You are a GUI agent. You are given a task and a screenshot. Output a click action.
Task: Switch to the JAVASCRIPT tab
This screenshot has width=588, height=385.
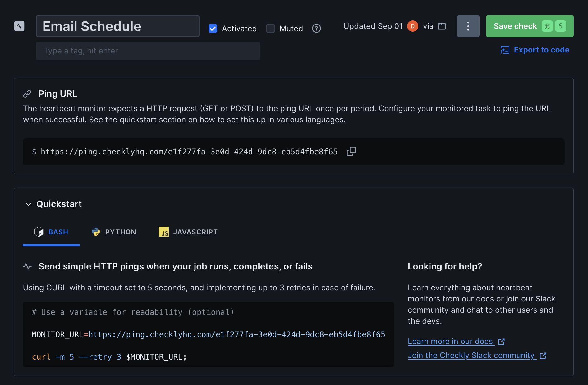[195, 232]
